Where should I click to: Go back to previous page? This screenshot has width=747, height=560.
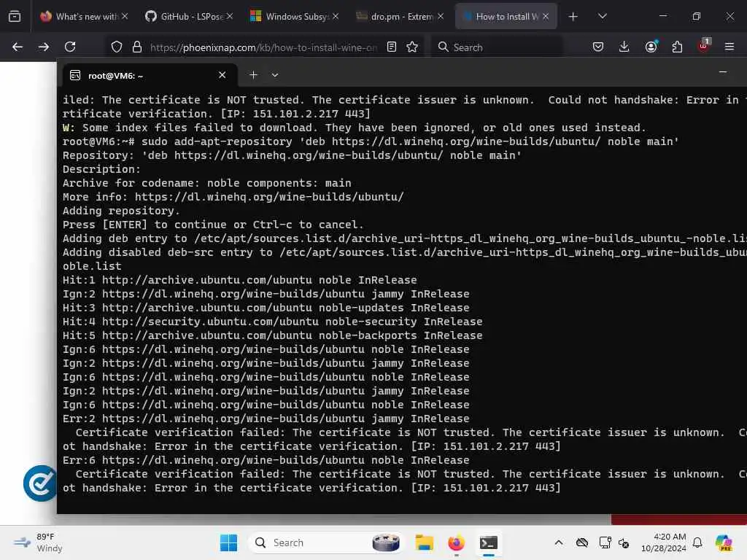pos(18,47)
